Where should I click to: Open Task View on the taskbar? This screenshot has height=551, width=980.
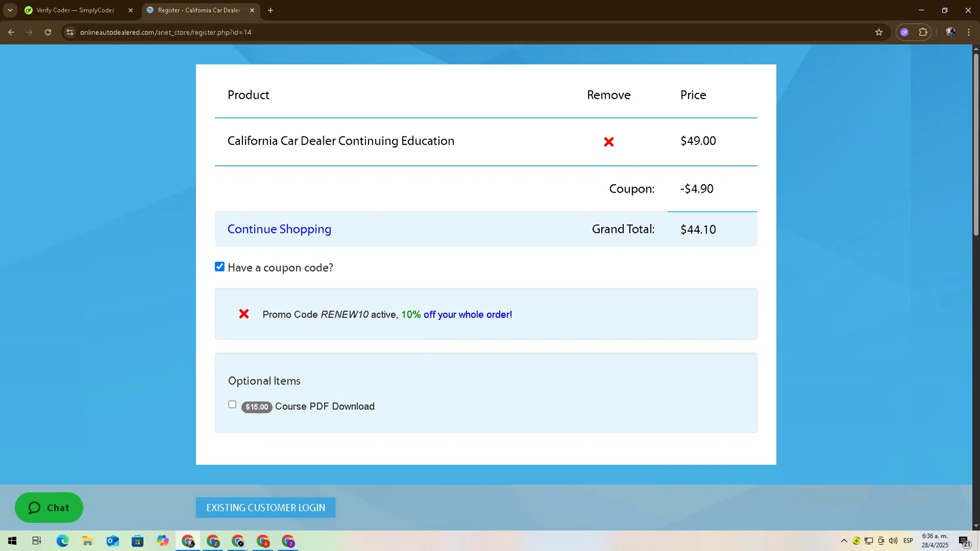tap(37, 541)
